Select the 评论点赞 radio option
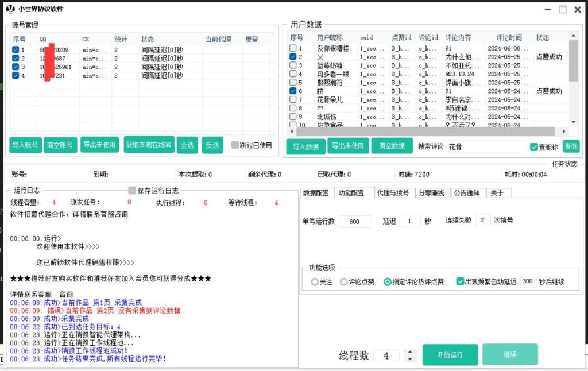 click(x=344, y=281)
